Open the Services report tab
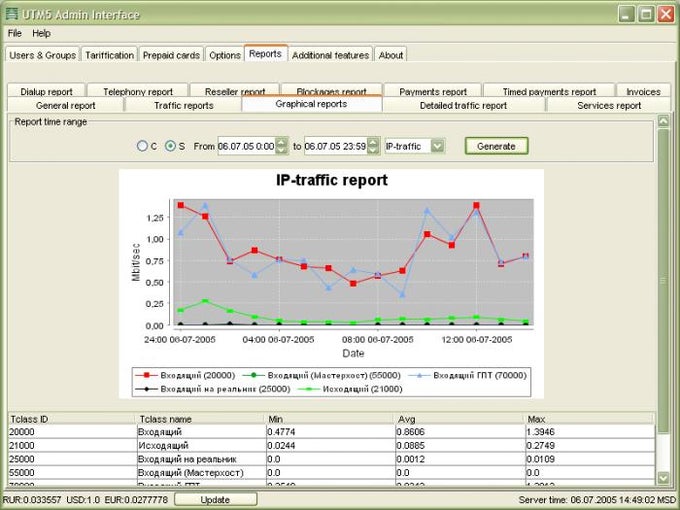The image size is (680, 510). (609, 105)
